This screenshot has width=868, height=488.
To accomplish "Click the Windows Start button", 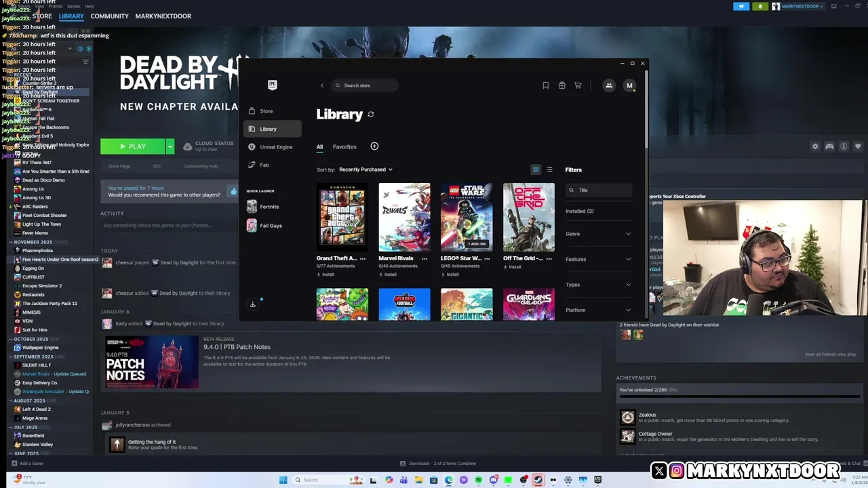I will click(283, 480).
